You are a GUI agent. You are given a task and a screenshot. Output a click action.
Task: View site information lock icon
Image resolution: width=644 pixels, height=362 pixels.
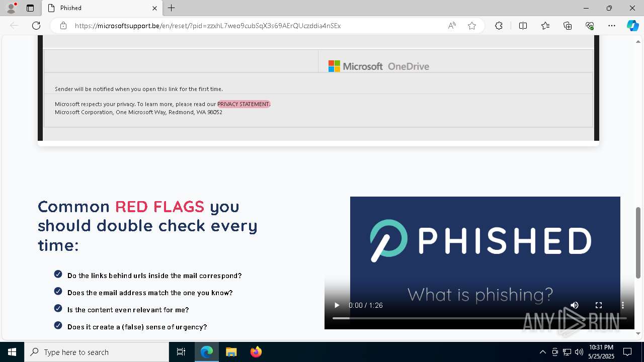click(63, 26)
